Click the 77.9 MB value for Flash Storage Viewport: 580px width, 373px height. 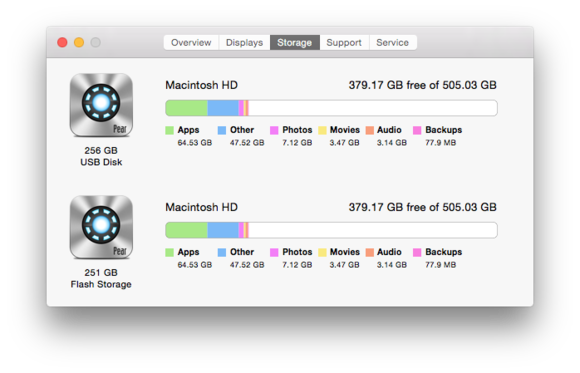(x=441, y=265)
